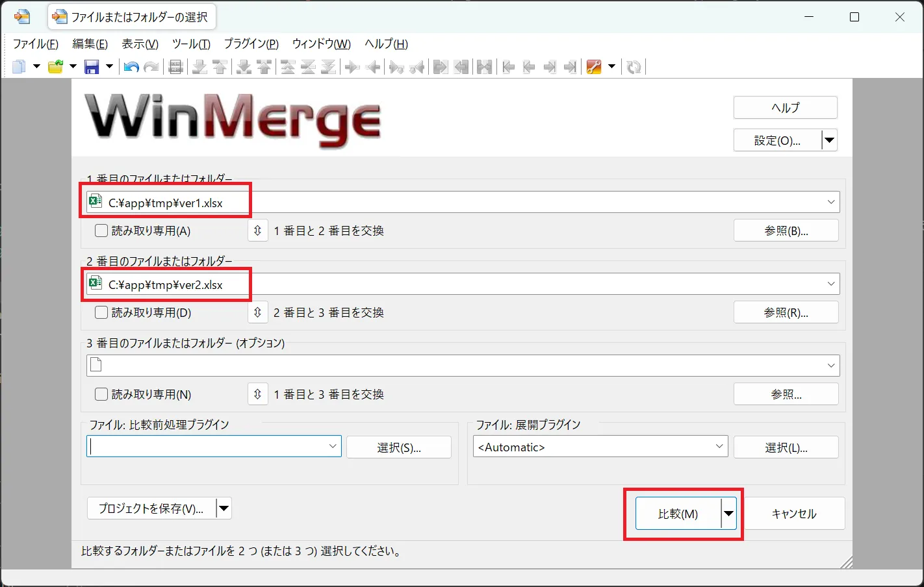Click the 比較(M) compare button
The image size is (924, 587).
pyautogui.click(x=678, y=514)
